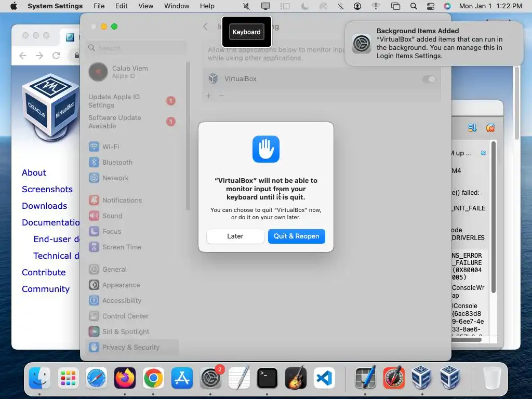
Task: Open Finder from the Dock
Action: 39,378
